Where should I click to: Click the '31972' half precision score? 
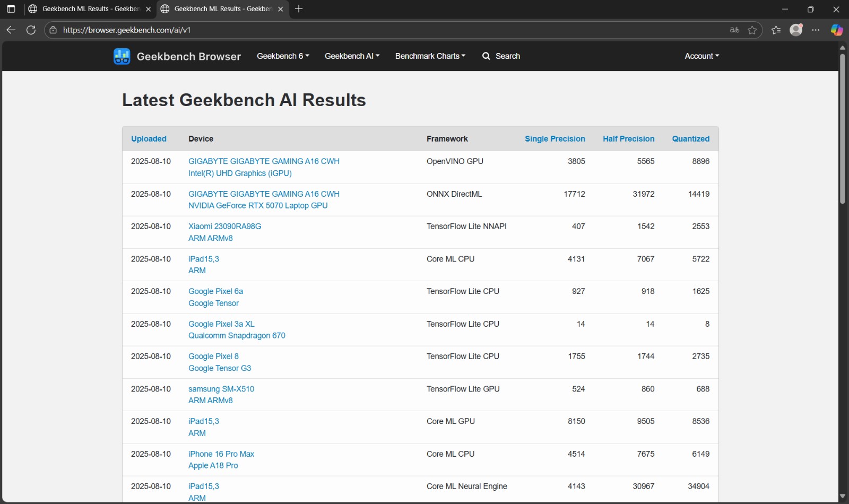644,194
